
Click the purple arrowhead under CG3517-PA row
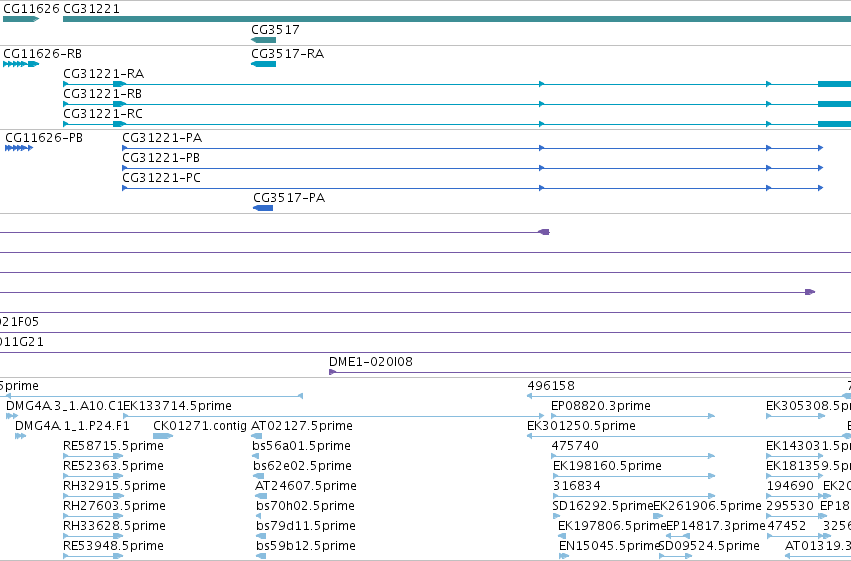pos(543,232)
